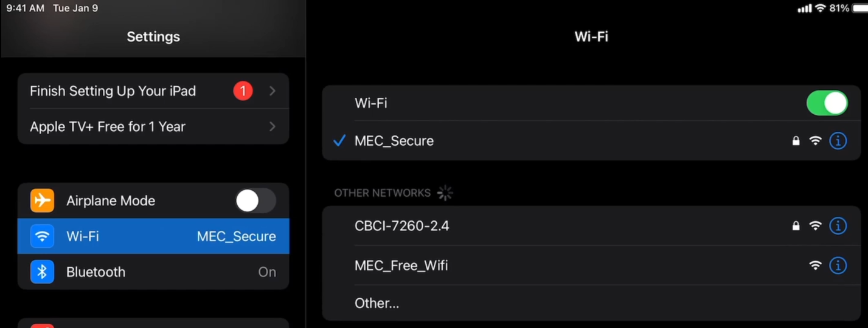Click the Wi-Fi icon in sidebar
Screen dimensions: 868x328
pos(42,236)
